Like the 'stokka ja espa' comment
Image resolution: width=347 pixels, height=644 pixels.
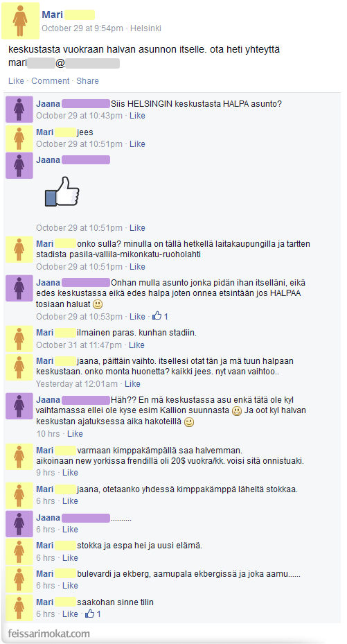(70, 558)
